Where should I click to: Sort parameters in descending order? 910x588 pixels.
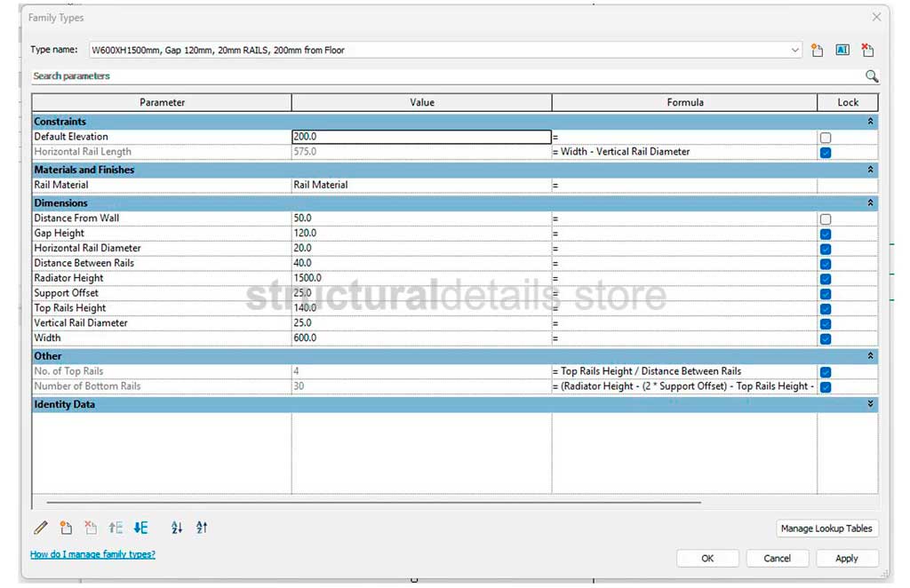click(x=202, y=528)
